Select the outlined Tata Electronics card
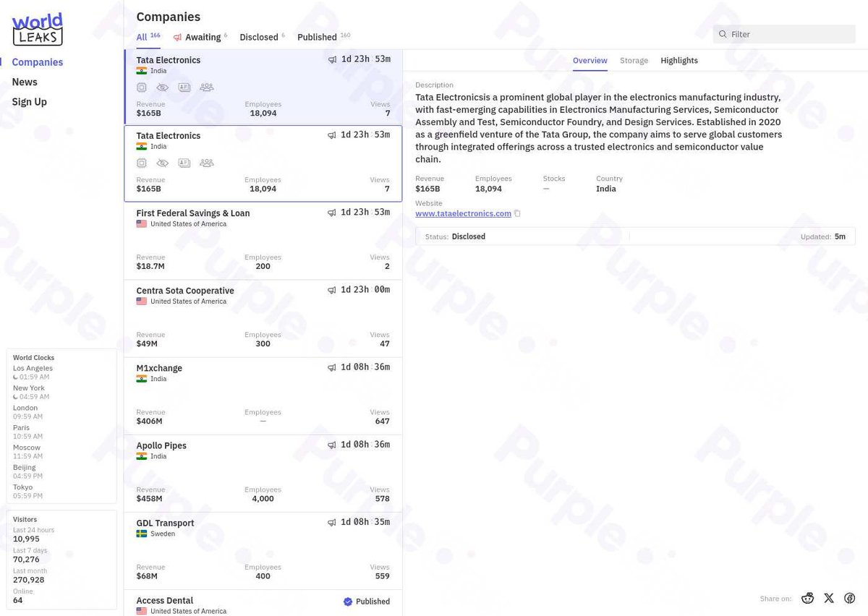This screenshot has width=868, height=616. tap(263, 163)
